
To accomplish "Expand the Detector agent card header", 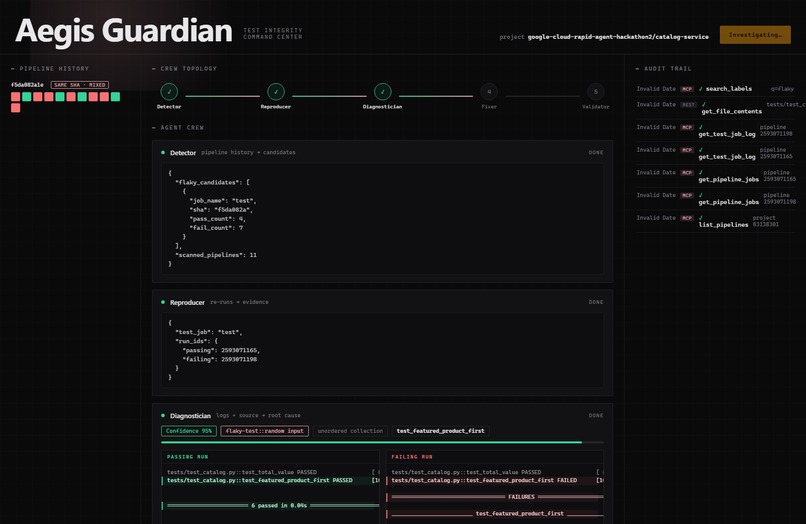I will click(382, 152).
